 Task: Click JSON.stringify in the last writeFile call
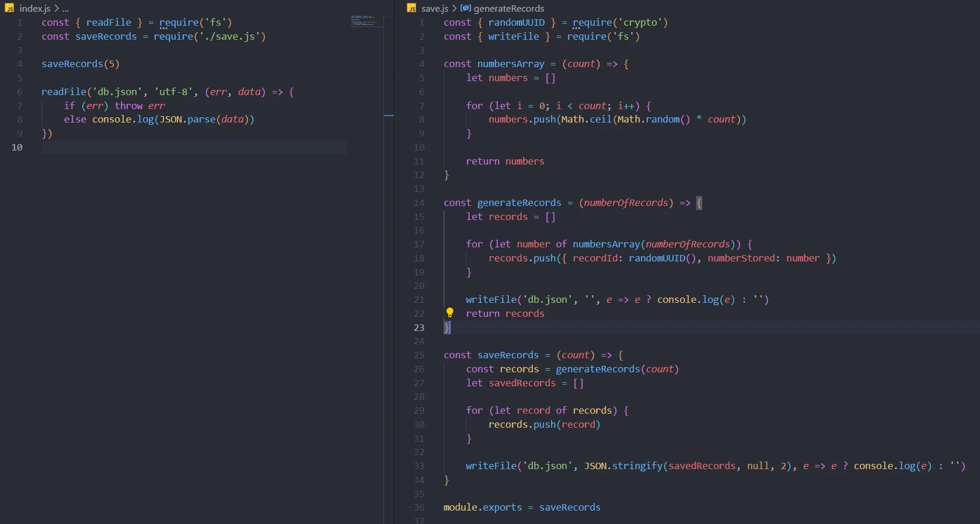(623, 466)
